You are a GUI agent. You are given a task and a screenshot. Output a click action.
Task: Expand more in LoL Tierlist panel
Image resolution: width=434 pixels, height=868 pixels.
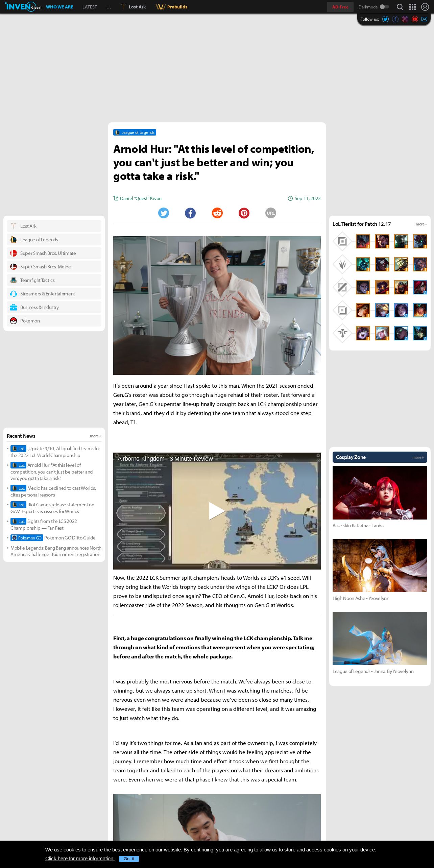[x=421, y=224]
